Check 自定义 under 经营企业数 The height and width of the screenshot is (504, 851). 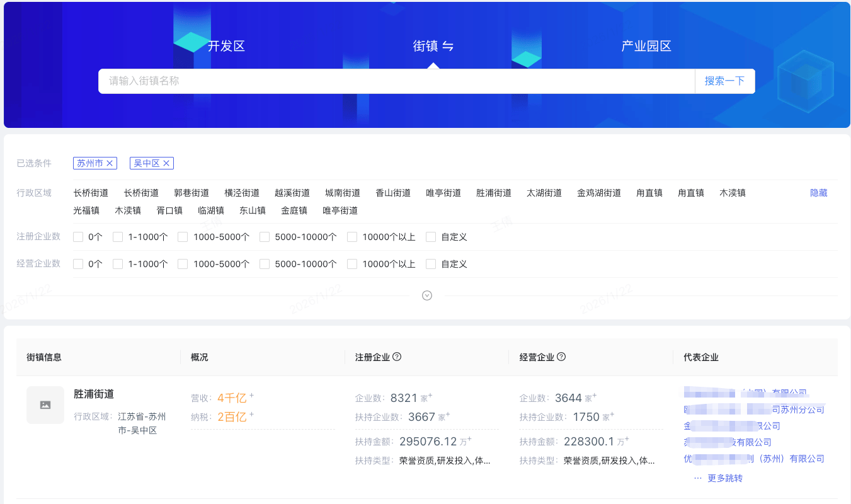coord(431,264)
